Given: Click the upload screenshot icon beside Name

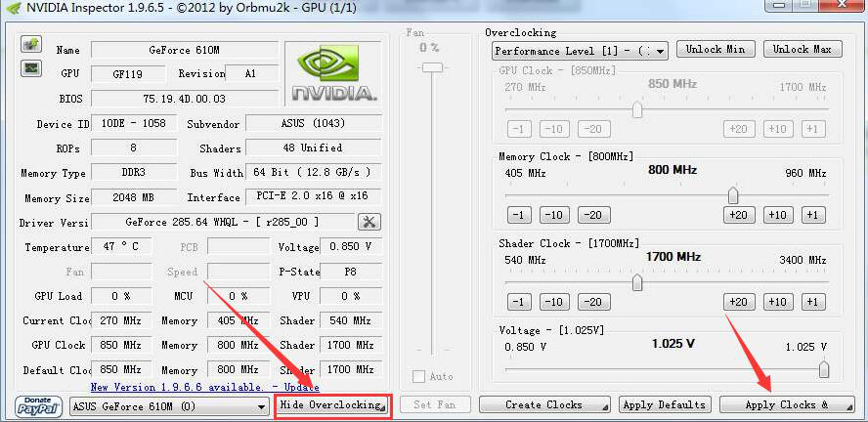Looking at the screenshot, I should click(31, 44).
